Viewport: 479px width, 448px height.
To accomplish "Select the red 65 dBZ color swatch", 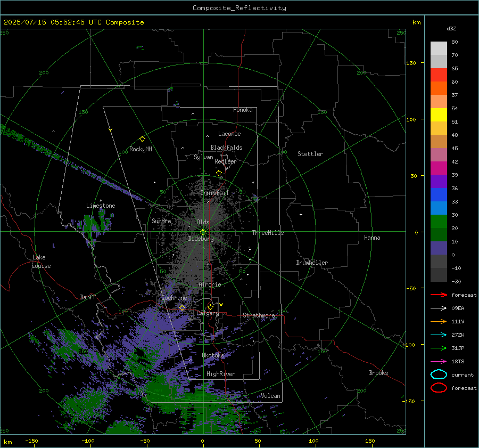I will click(x=439, y=75).
